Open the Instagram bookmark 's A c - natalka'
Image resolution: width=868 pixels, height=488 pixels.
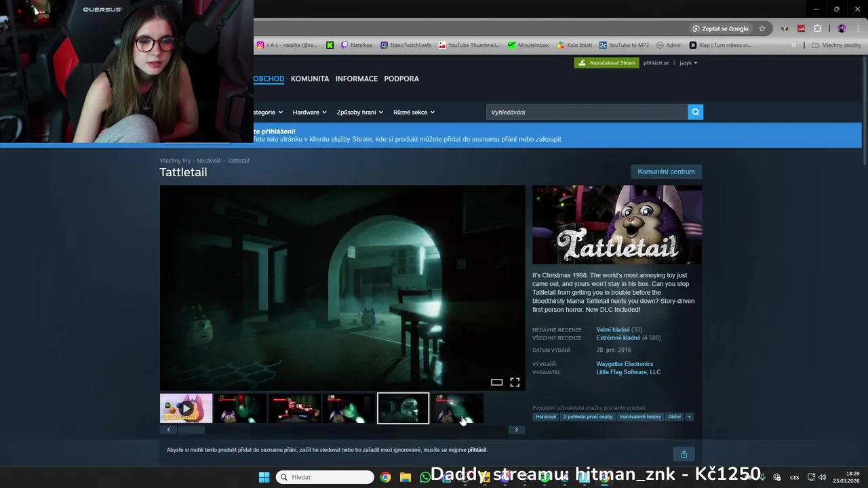pyautogui.click(x=287, y=45)
